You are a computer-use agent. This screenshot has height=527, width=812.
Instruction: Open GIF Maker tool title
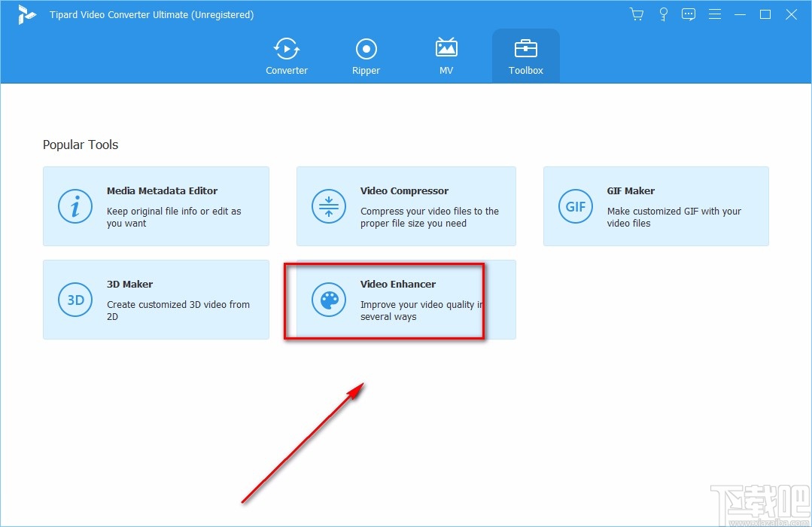click(x=631, y=190)
